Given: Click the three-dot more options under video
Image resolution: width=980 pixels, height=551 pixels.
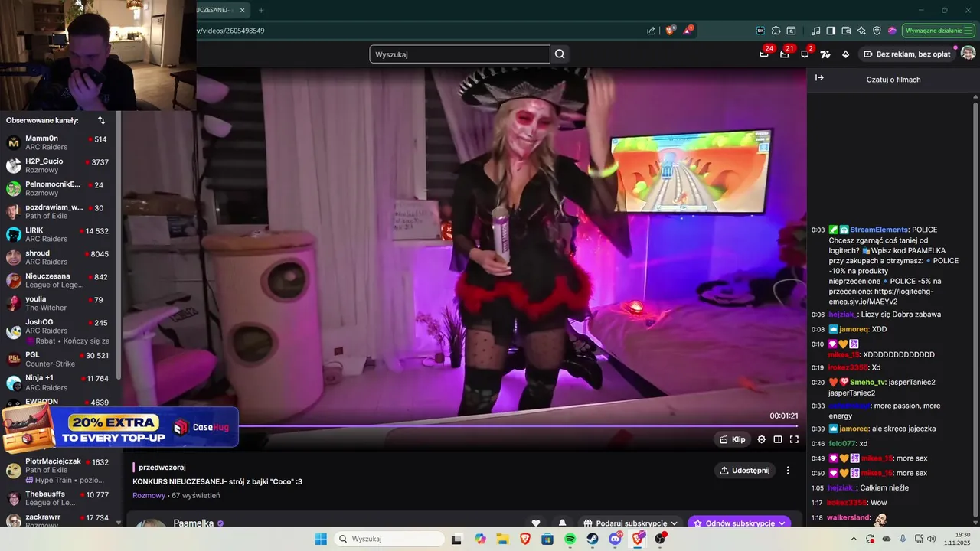Looking at the screenshot, I should pyautogui.click(x=788, y=471).
